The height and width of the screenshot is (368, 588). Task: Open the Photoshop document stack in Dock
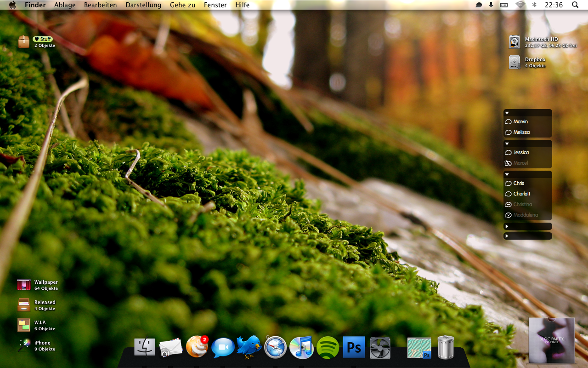(419, 348)
